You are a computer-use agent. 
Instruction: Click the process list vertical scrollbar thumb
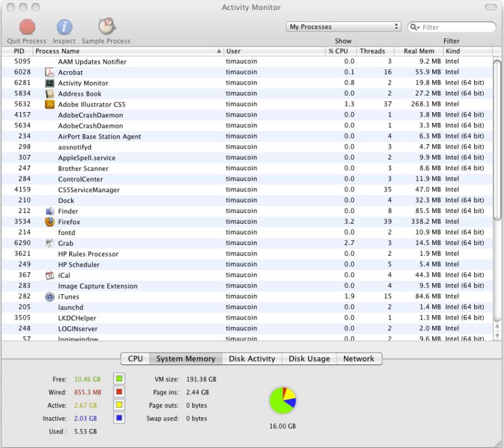click(x=497, y=140)
